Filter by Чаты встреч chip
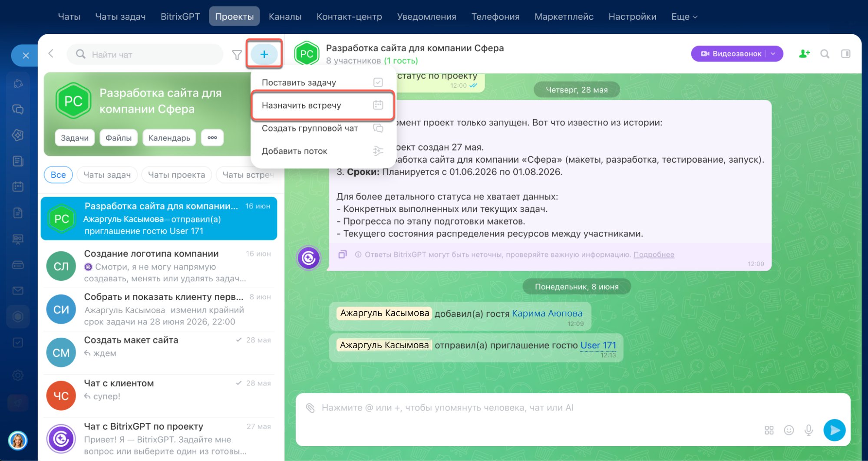This screenshot has height=461, width=868. [248, 175]
